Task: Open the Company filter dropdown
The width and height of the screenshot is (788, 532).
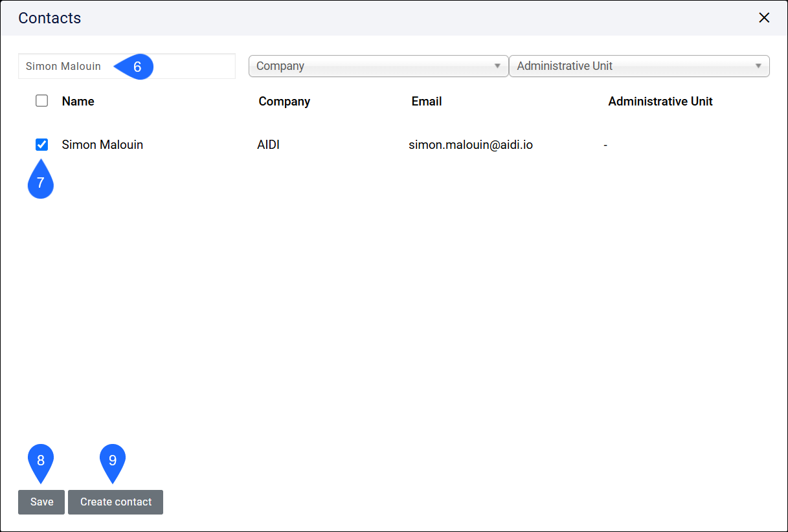Action: coord(379,66)
